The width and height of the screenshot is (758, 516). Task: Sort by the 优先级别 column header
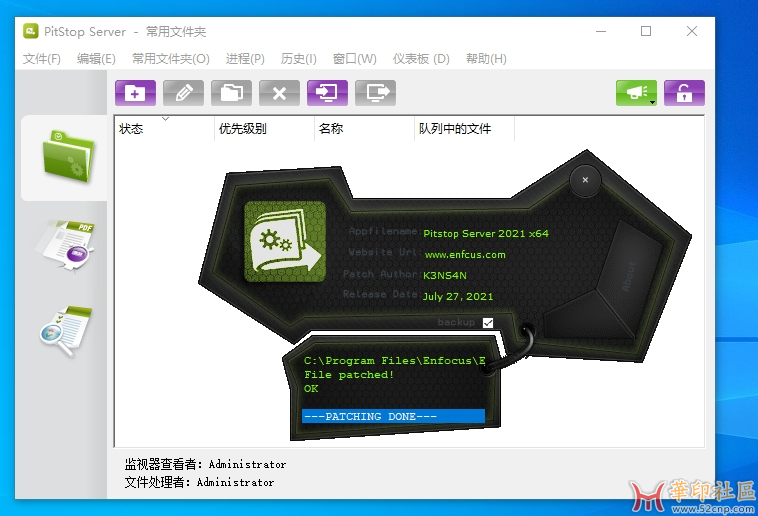(x=264, y=129)
